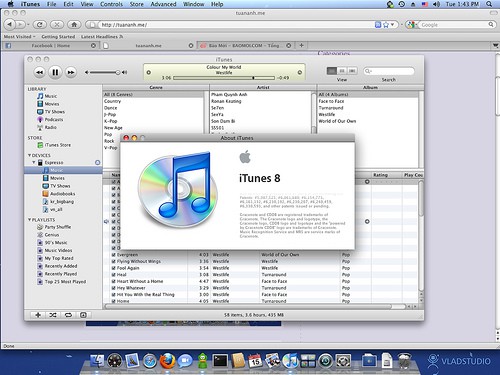Launch Firefox from the Dock

point(168,361)
